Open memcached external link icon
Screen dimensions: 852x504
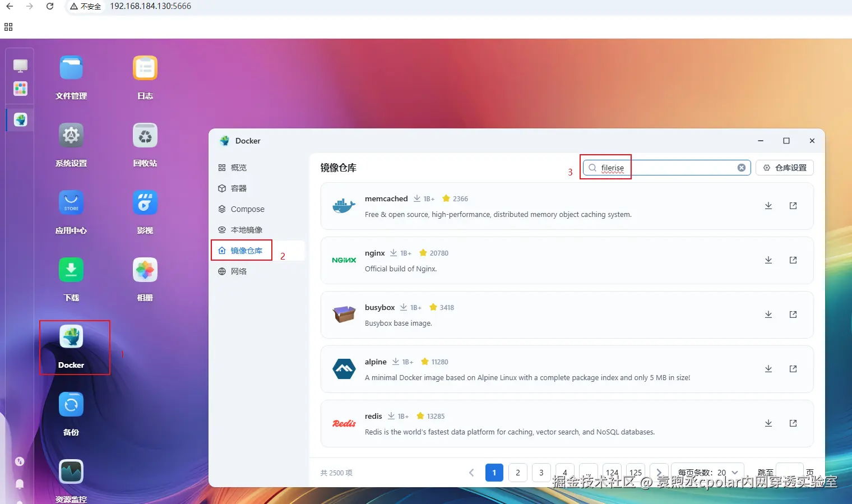click(793, 206)
